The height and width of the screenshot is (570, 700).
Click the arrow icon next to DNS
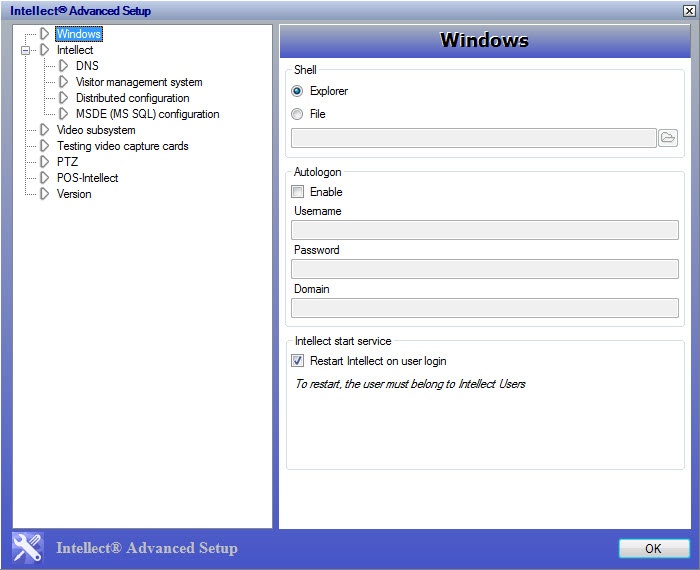click(x=64, y=66)
